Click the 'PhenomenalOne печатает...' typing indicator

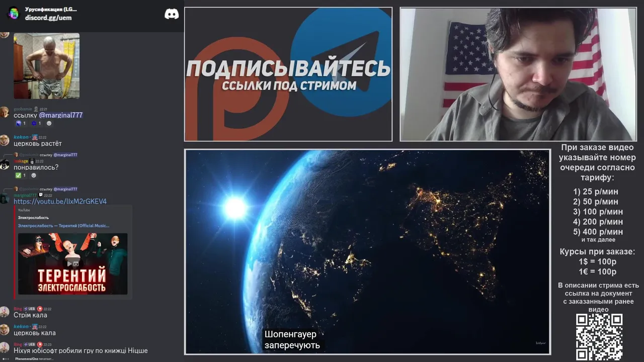34,359
